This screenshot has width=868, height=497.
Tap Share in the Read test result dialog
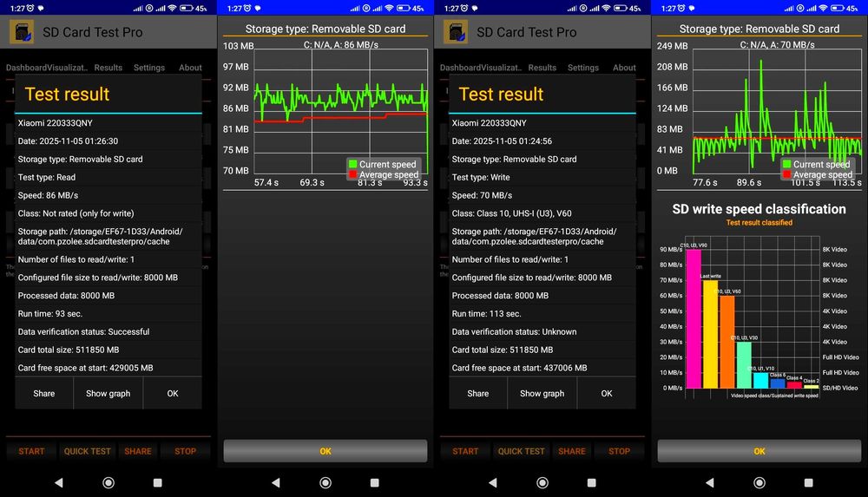point(43,394)
